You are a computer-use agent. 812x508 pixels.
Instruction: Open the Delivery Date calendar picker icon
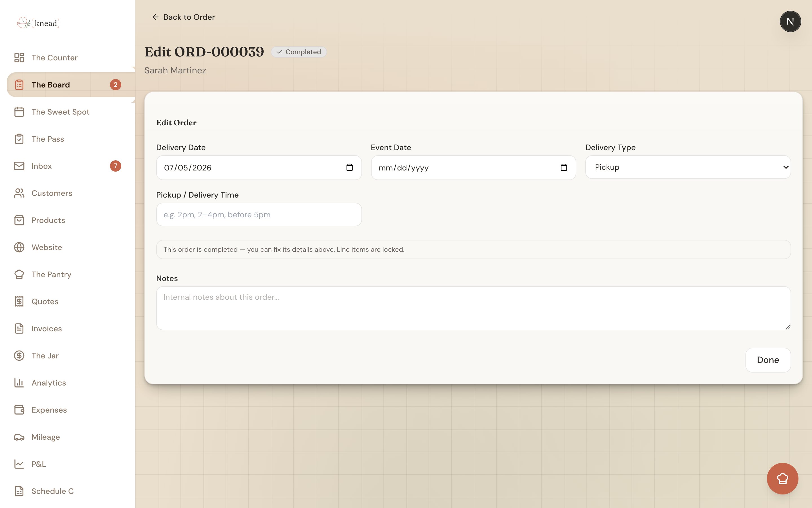[349, 167]
